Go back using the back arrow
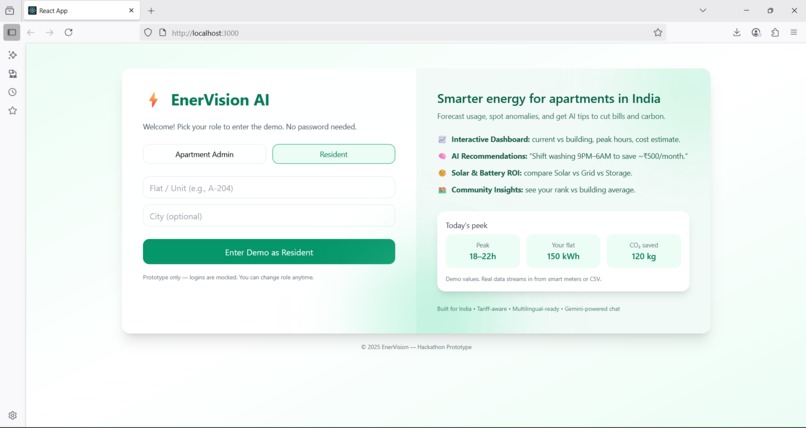The height and width of the screenshot is (428, 806). tap(31, 32)
